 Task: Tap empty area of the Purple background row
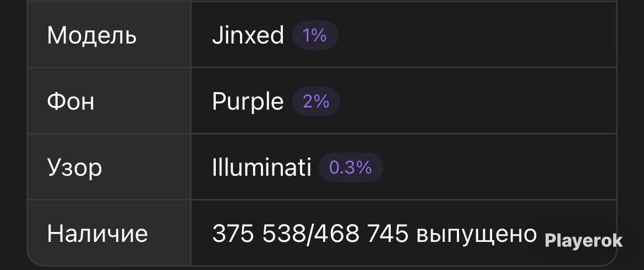click(x=477, y=101)
